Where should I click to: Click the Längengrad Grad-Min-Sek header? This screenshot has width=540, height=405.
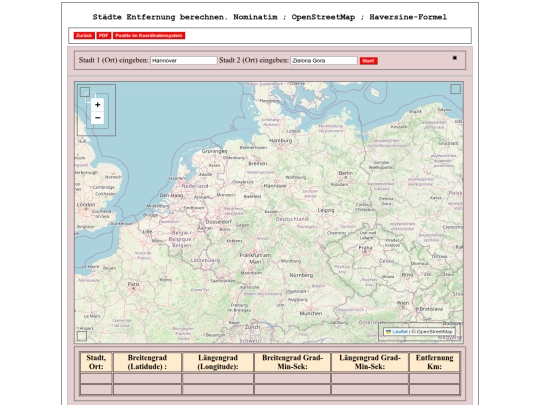pos(370,362)
